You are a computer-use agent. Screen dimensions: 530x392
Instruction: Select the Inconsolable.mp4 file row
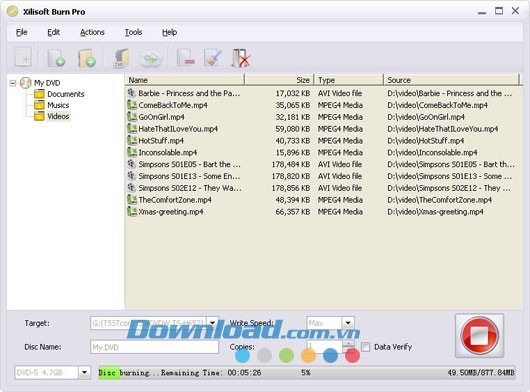[324, 152]
